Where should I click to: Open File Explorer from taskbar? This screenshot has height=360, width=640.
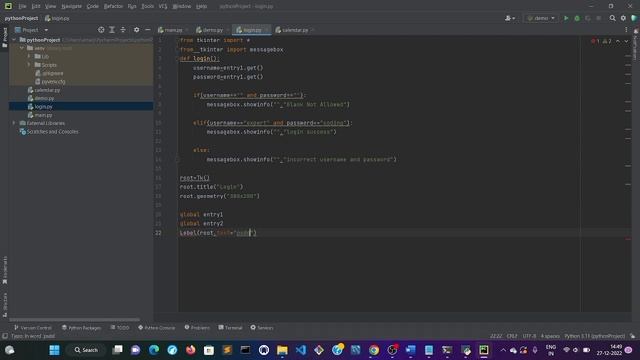pos(282,350)
